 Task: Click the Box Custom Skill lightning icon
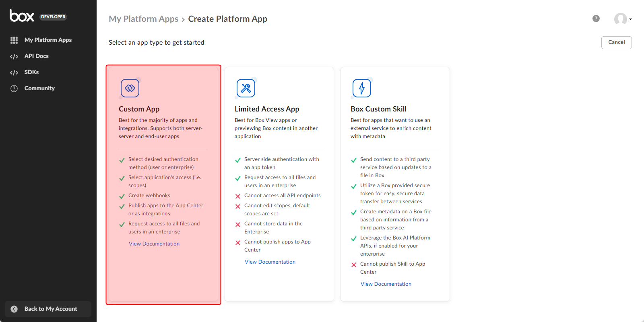(x=362, y=88)
